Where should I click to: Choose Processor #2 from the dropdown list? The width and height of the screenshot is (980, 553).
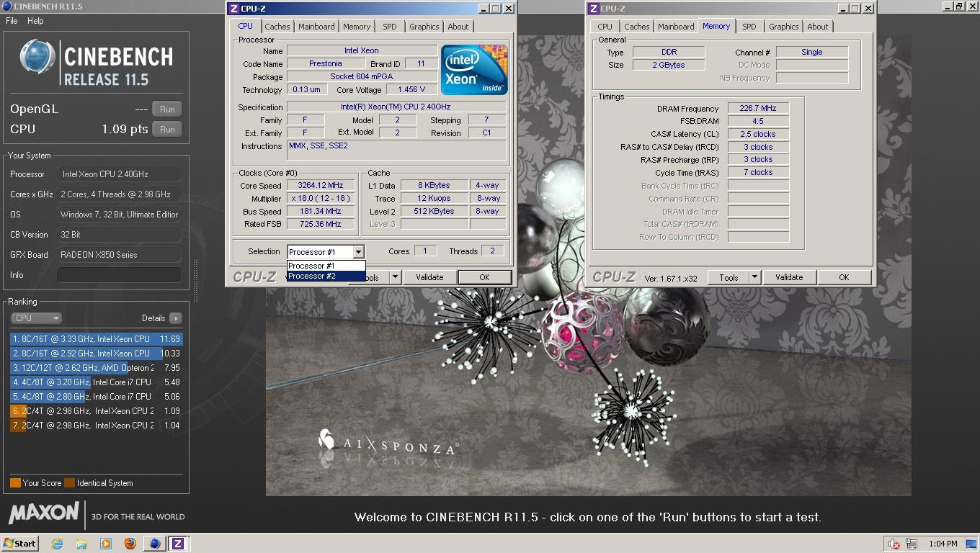(326, 276)
